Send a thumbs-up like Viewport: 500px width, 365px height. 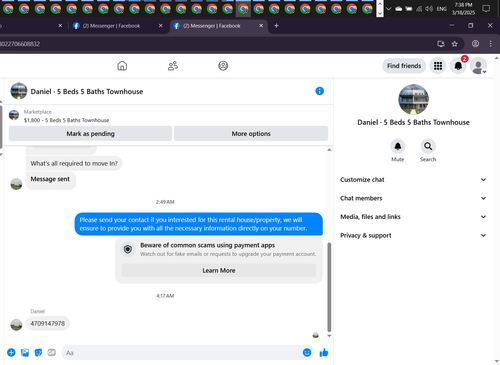tap(324, 352)
